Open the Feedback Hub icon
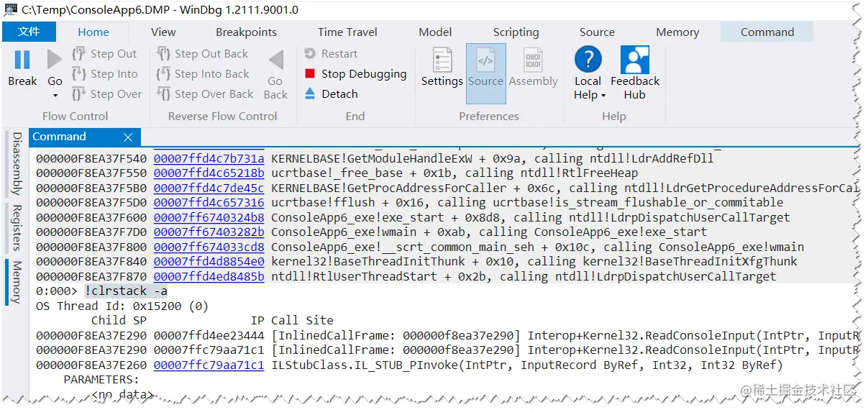Screen dimensions: 868x410 click(635, 60)
